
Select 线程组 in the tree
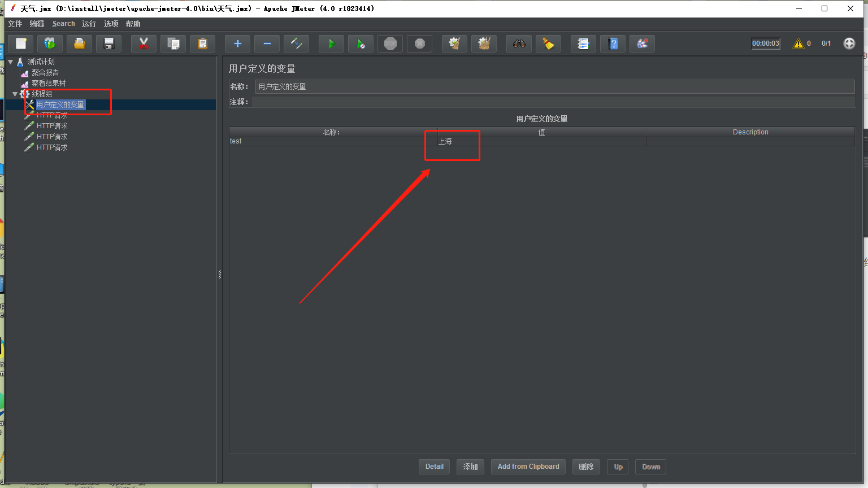[42, 94]
